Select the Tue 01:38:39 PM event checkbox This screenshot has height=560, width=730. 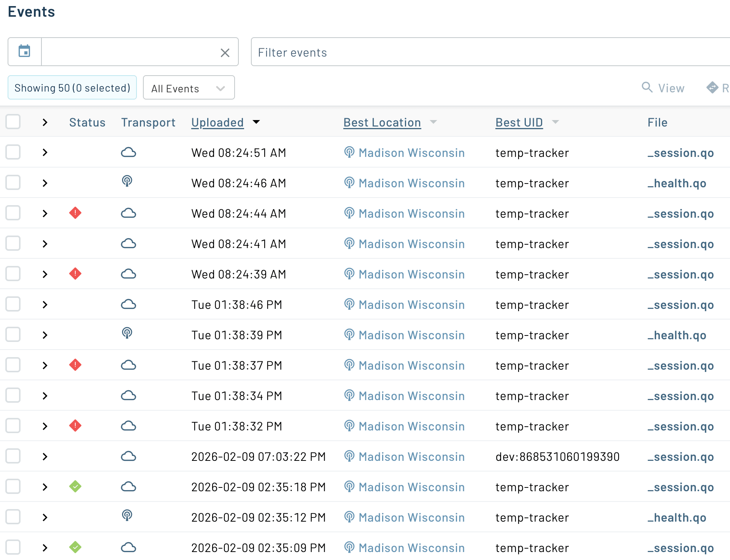pos(13,335)
